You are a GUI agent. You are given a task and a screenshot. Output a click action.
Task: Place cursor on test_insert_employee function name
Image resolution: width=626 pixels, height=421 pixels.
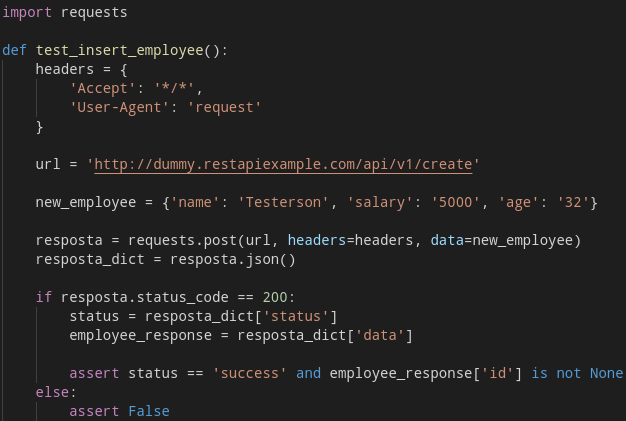point(120,51)
